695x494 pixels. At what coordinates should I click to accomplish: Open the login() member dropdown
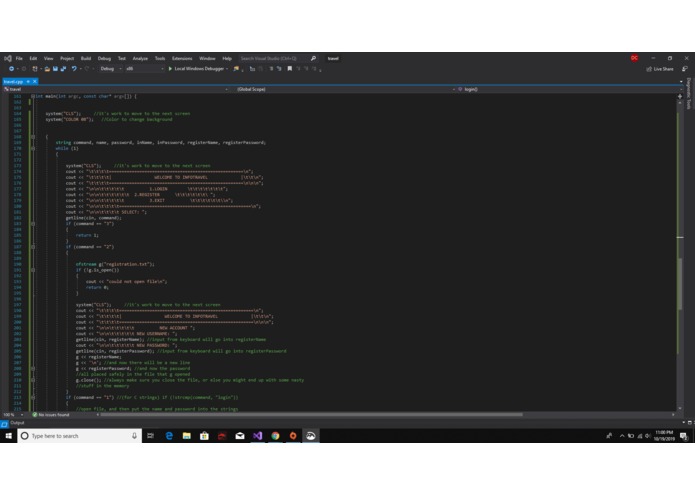568,89
